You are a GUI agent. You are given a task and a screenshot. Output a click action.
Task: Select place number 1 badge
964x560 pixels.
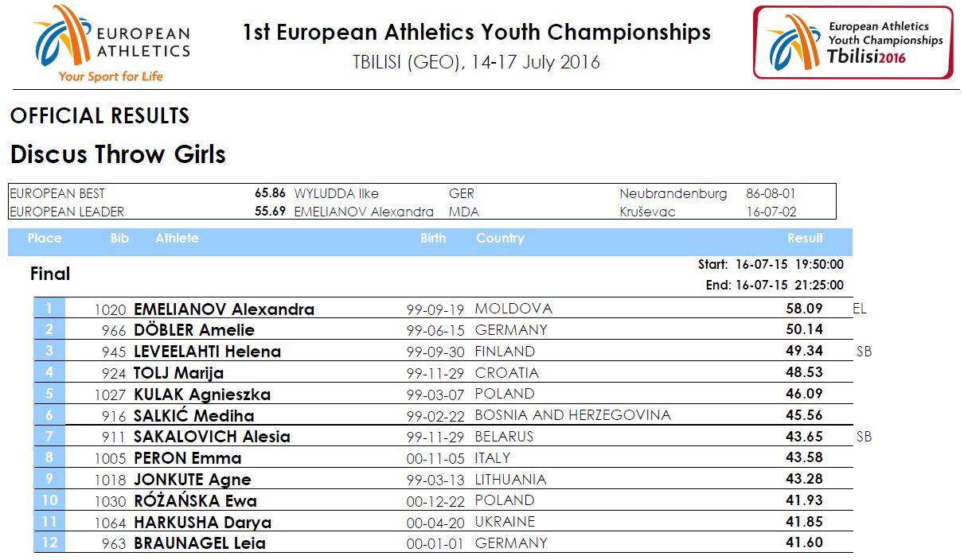click(49, 309)
